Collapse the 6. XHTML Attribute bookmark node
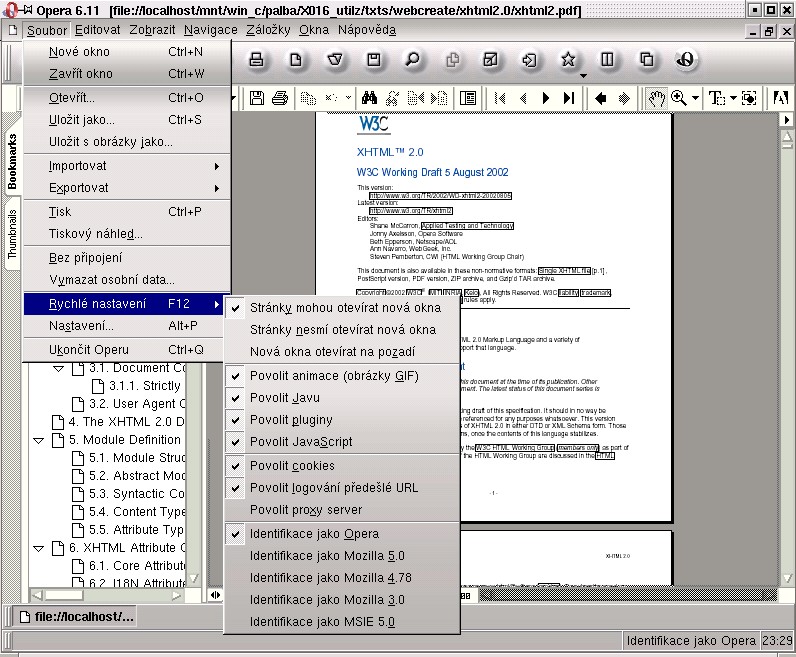This screenshot has width=796, height=657. point(39,548)
